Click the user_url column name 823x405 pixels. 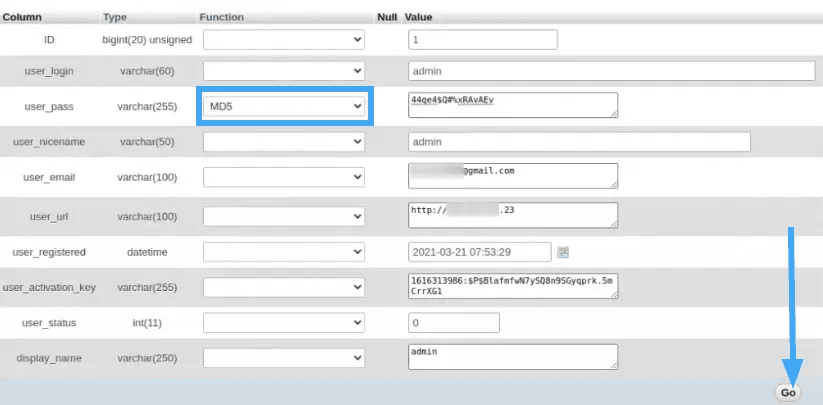49,217
